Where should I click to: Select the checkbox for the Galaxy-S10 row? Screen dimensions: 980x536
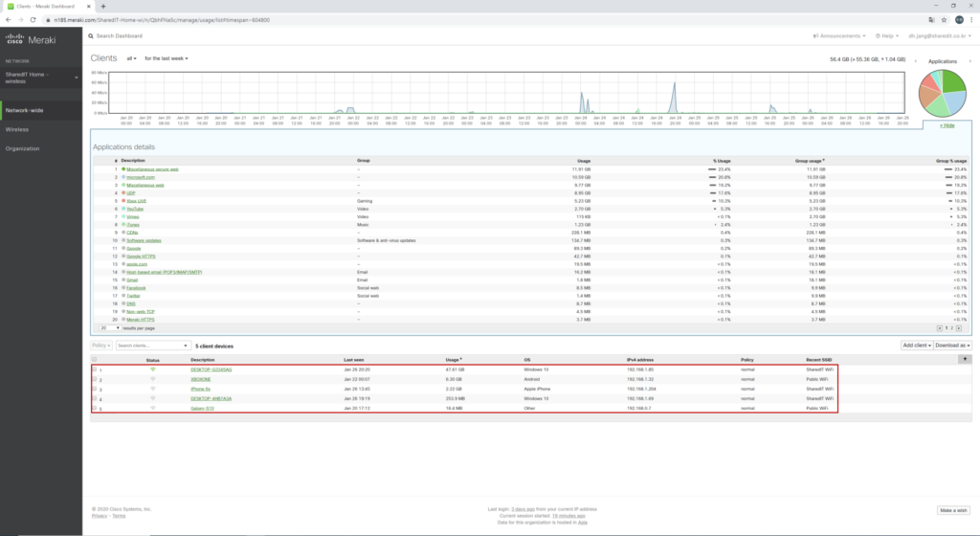[x=95, y=408]
